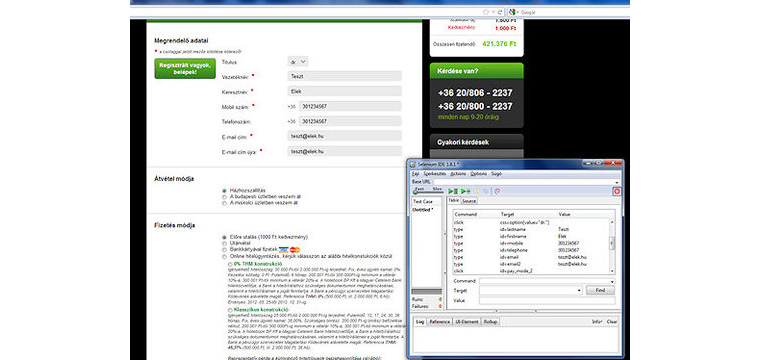
Task: Click the Selenium IDE title bar icon
Action: pyautogui.click(x=413, y=164)
